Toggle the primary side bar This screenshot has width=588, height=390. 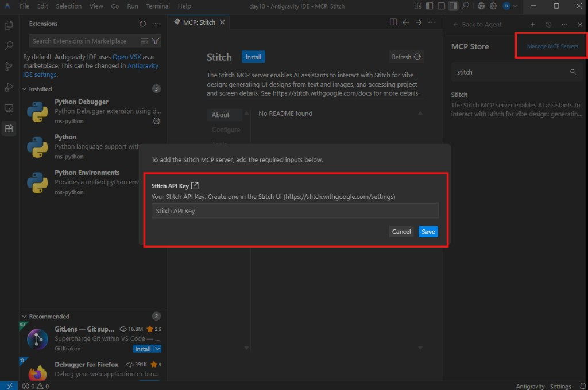click(430, 6)
